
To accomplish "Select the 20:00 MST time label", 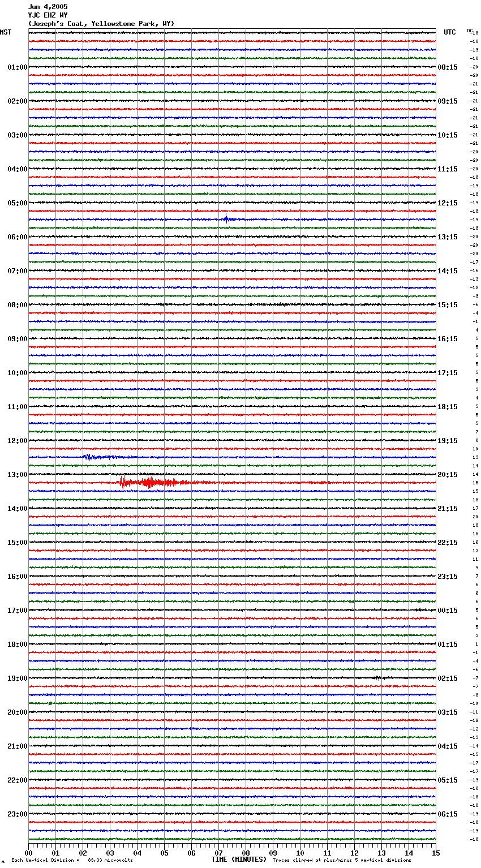I will (18, 712).
